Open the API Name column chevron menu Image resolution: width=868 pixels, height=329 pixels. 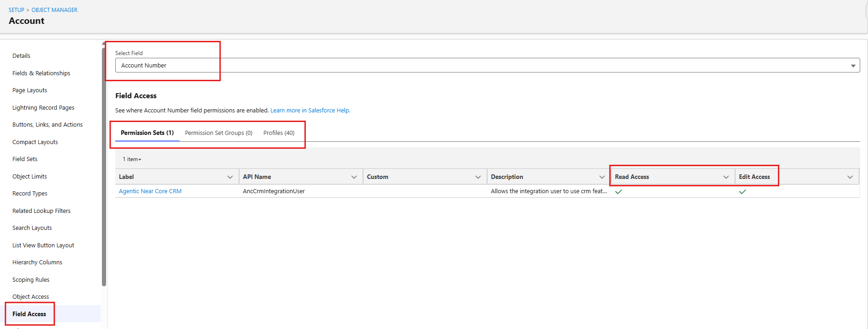[x=354, y=177]
